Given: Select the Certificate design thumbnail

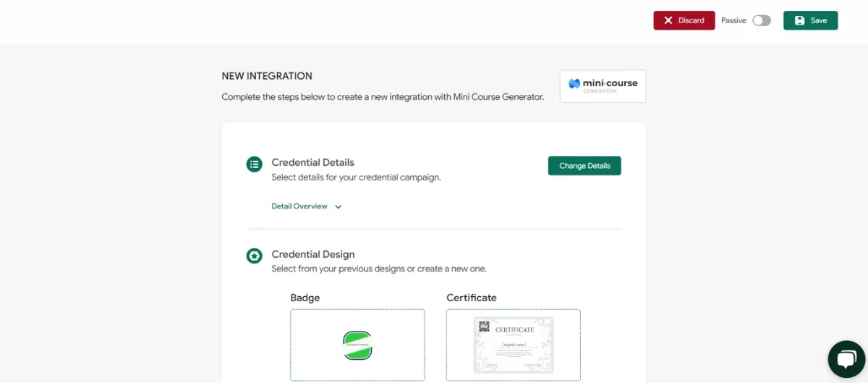Looking at the screenshot, I should tap(513, 345).
